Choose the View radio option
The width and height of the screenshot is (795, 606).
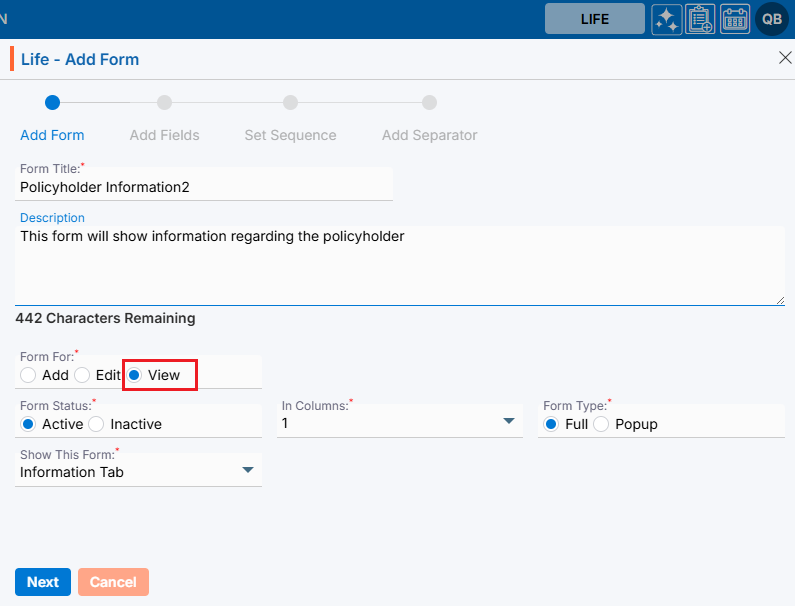135,375
